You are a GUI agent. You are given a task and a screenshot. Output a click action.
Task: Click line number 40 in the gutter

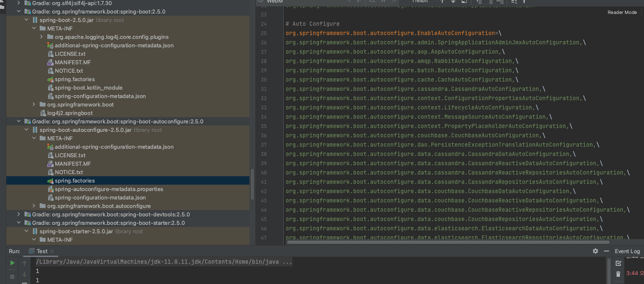point(264,172)
